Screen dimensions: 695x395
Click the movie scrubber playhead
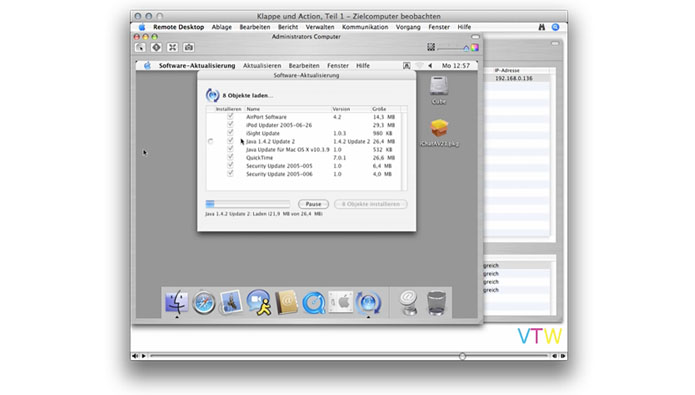462,356
